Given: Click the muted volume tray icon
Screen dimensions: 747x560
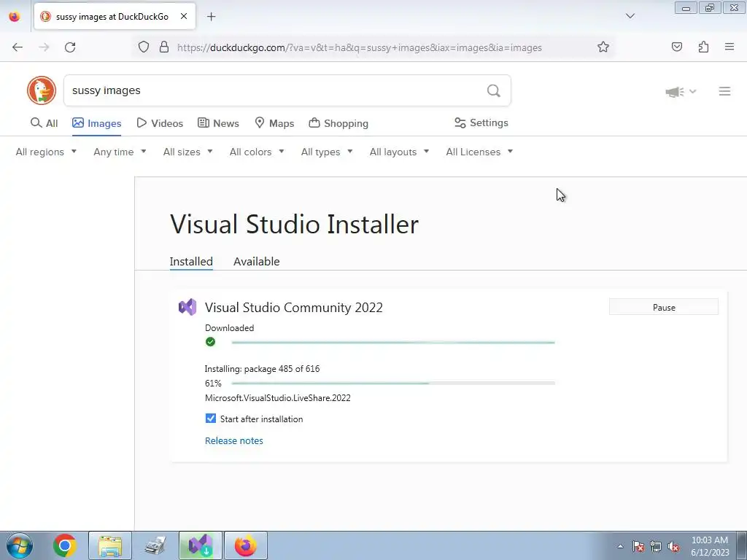Looking at the screenshot, I should point(673,546).
